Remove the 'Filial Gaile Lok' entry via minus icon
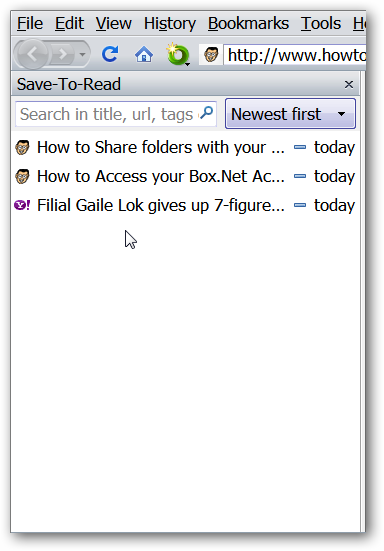Screen dimensions: 384x551 click(300, 205)
